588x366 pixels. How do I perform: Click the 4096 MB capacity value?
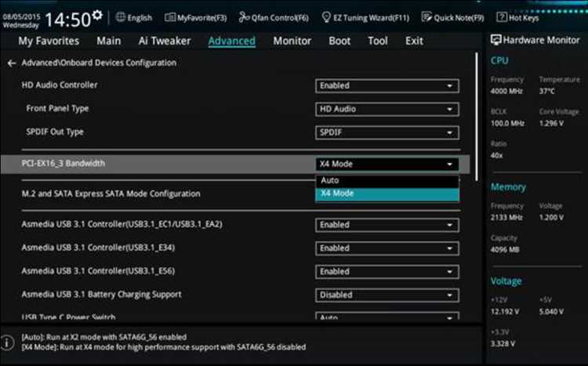505,250
